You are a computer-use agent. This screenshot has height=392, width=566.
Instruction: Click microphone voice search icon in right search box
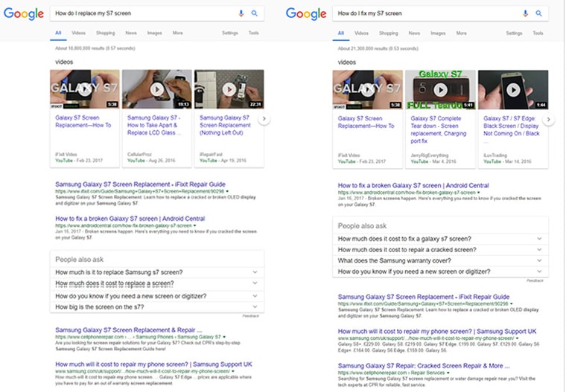click(x=525, y=13)
